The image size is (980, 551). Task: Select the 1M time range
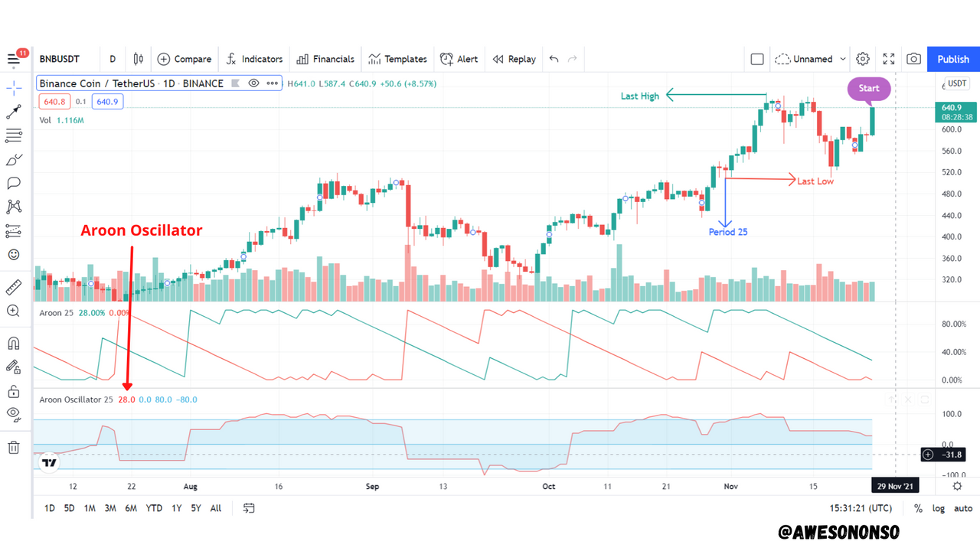coord(90,508)
